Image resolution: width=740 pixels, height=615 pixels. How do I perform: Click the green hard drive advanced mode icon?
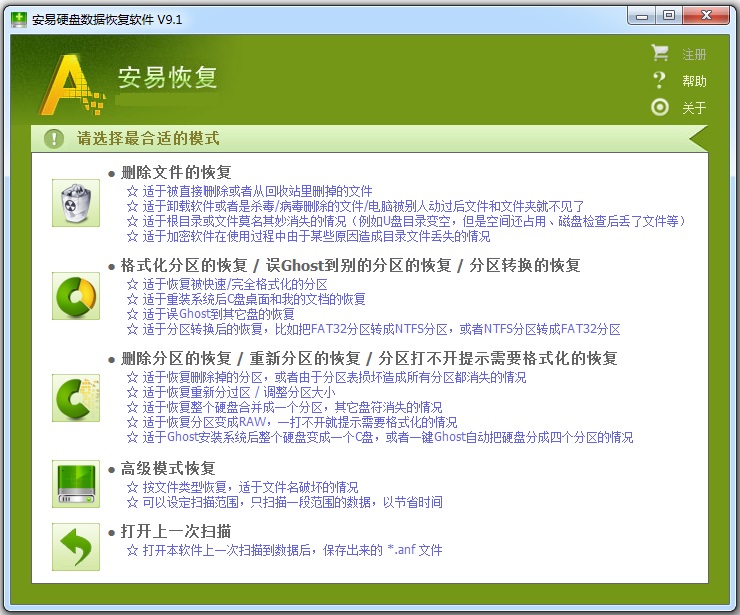coord(76,484)
